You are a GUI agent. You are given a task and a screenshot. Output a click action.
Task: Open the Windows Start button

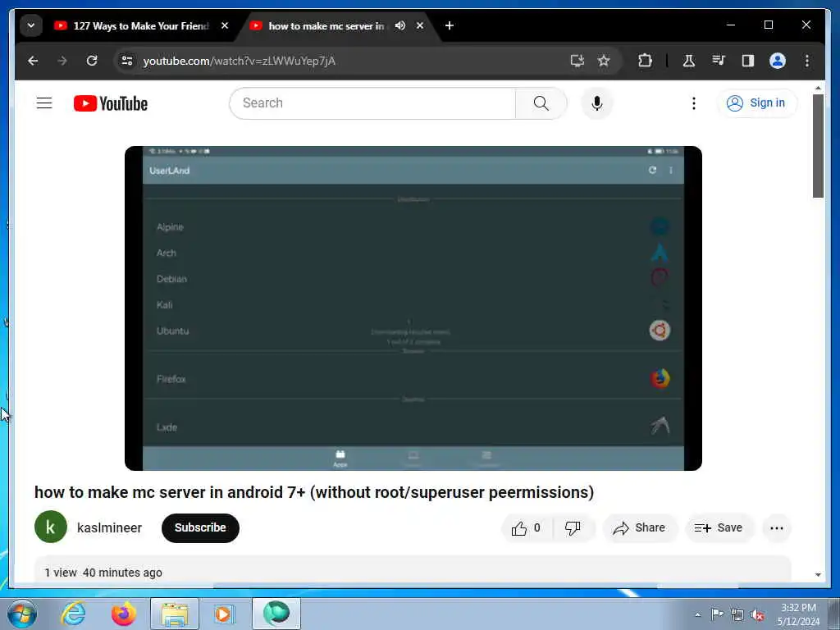point(21,614)
